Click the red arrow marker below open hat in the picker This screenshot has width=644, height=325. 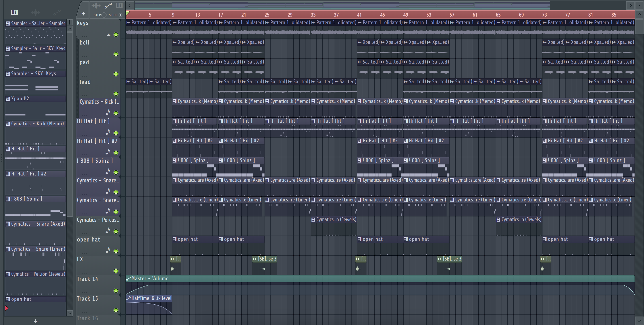click(7, 308)
